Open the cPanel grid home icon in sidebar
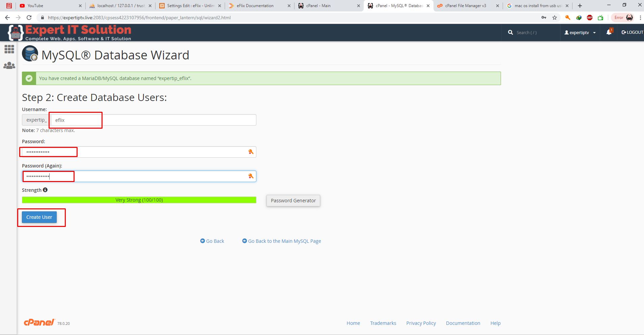 pyautogui.click(x=9, y=49)
